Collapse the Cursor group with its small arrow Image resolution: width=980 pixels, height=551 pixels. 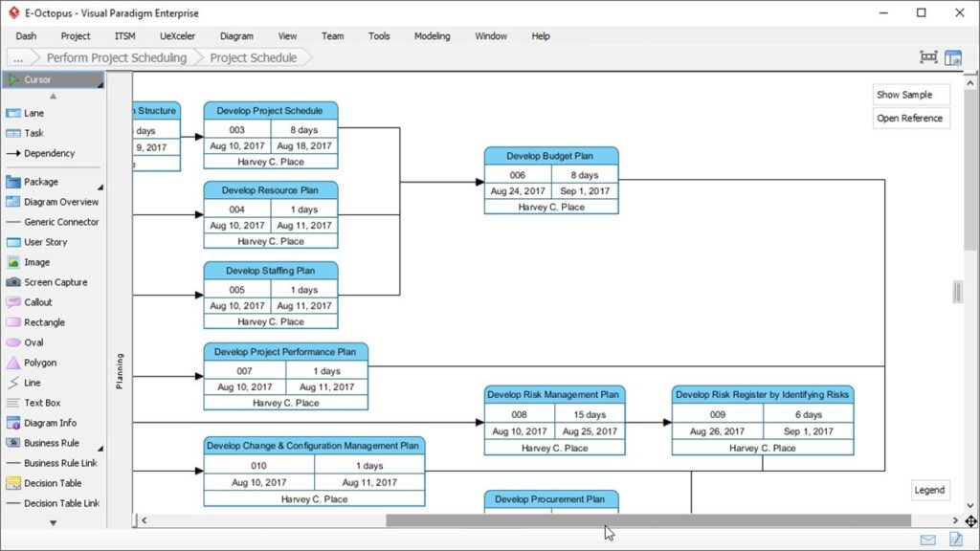pos(55,96)
